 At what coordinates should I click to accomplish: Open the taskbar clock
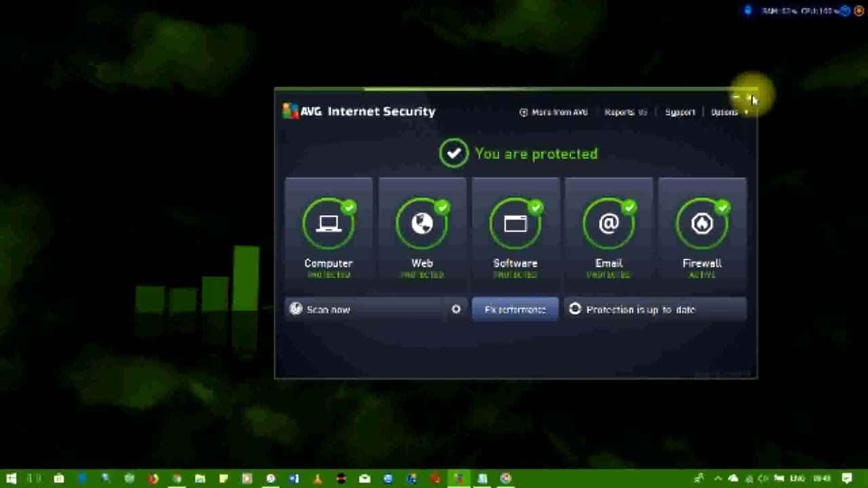click(822, 479)
